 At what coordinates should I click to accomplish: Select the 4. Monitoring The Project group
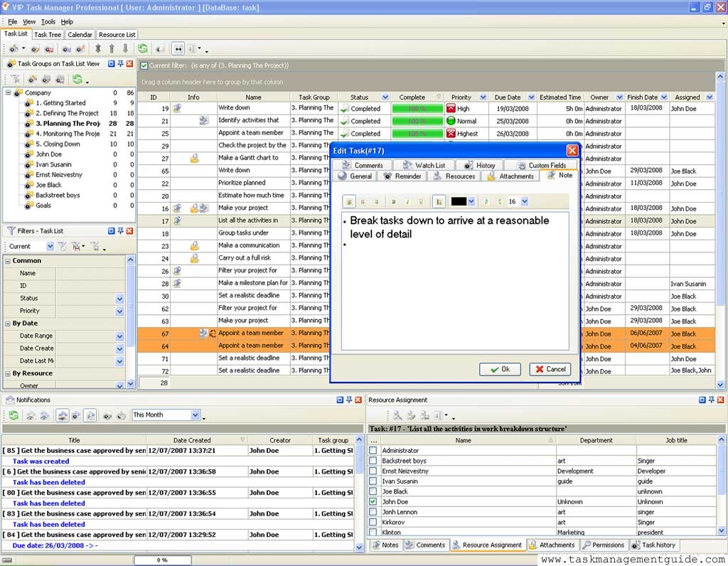[x=68, y=134]
